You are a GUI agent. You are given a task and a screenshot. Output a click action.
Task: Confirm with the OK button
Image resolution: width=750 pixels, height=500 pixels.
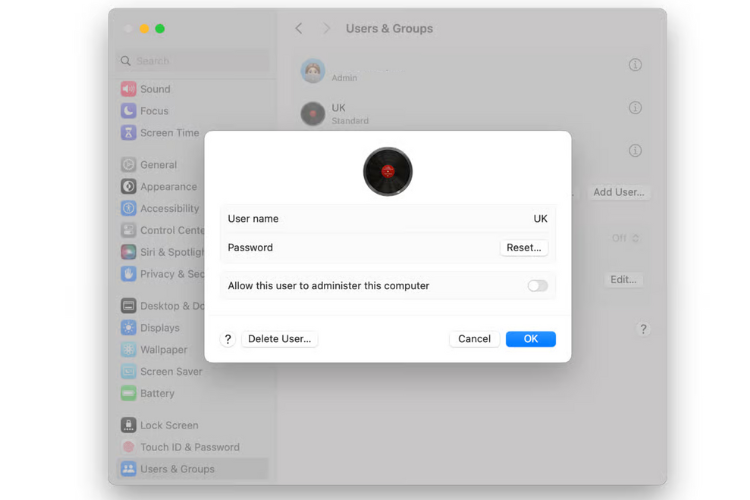point(531,339)
